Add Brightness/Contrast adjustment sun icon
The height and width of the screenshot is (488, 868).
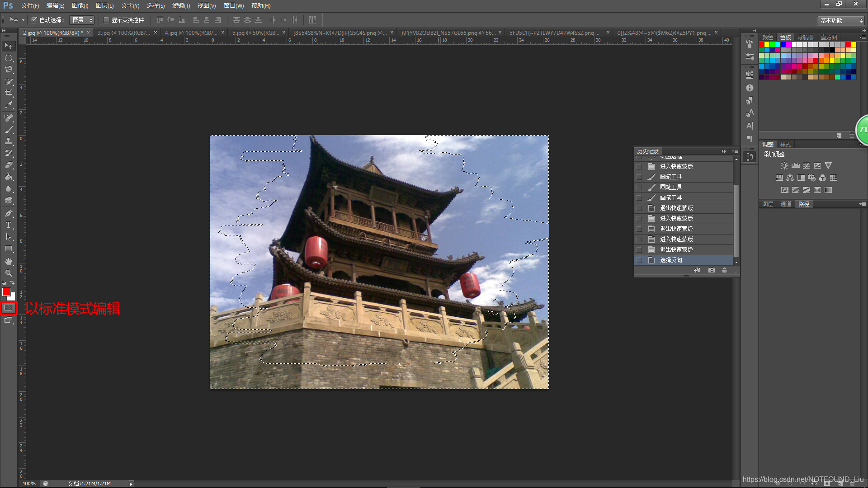click(784, 166)
